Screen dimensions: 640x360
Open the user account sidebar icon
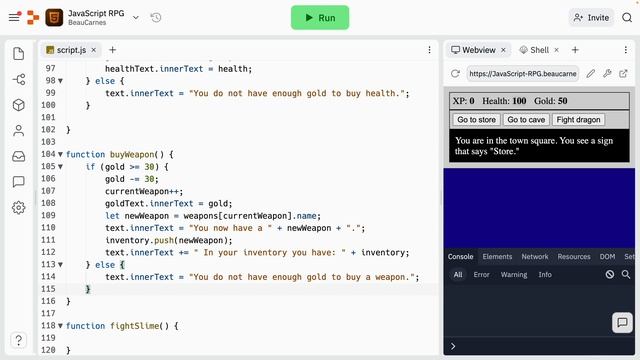18,131
